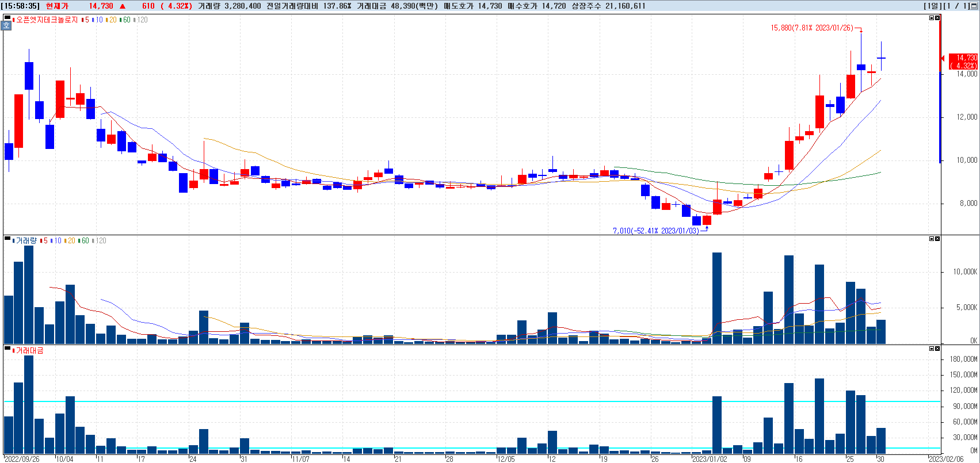
Task: Click the 10/04 date axis label
Action: pos(64,459)
